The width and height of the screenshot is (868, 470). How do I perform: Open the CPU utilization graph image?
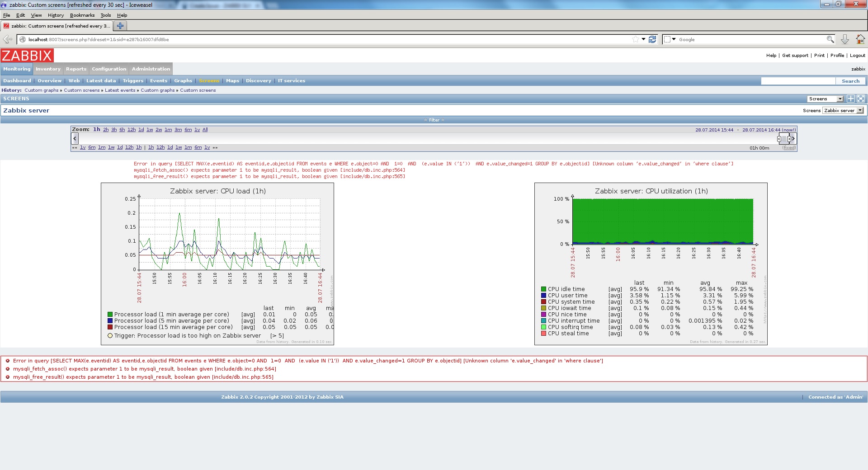point(651,264)
